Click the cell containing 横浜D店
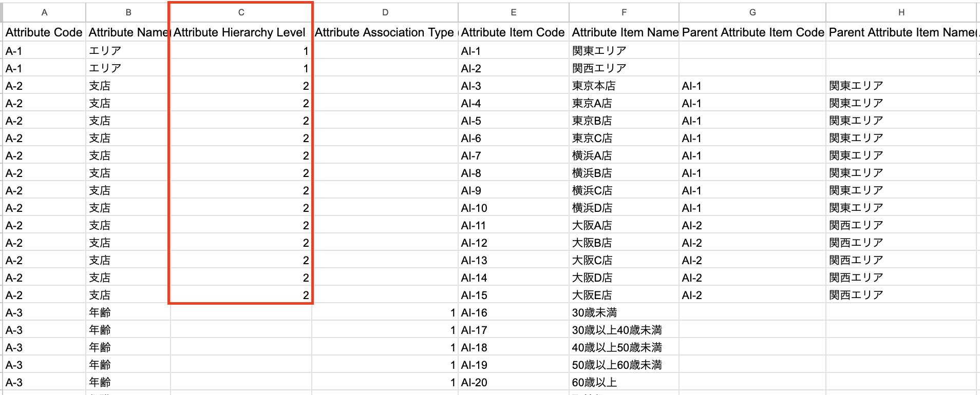The width and height of the screenshot is (980, 395). point(624,208)
